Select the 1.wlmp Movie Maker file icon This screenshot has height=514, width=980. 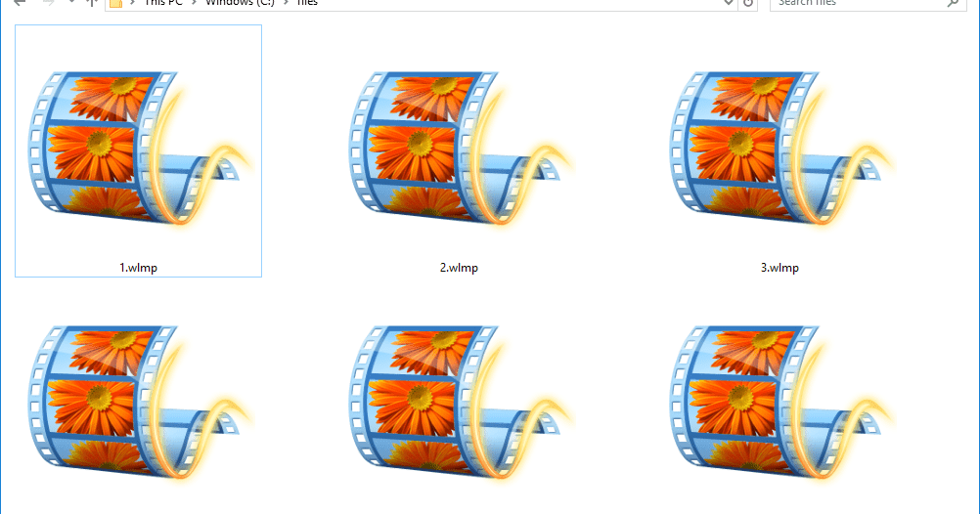click(139, 149)
